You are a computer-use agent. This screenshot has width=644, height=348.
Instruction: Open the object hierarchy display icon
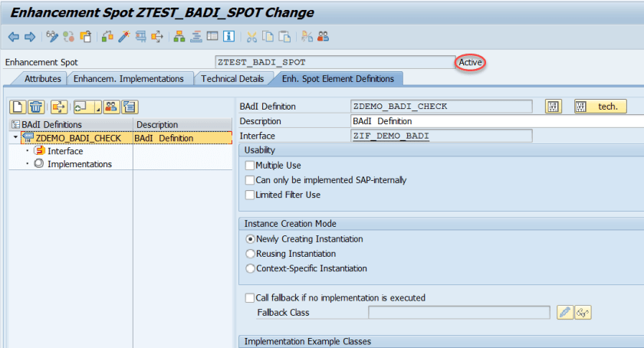click(179, 37)
